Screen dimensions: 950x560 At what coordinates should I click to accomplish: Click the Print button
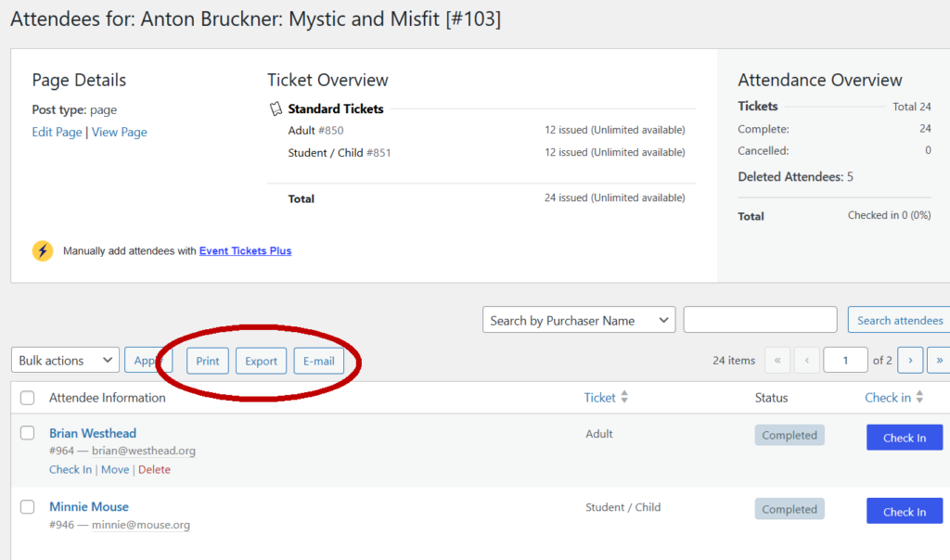pyautogui.click(x=208, y=361)
